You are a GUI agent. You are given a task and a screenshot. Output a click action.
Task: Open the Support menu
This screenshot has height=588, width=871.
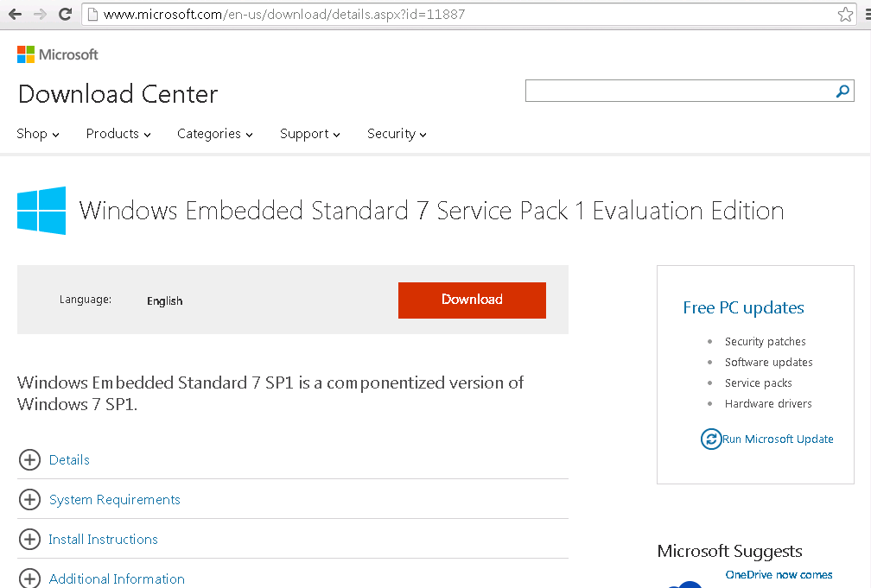click(x=309, y=134)
